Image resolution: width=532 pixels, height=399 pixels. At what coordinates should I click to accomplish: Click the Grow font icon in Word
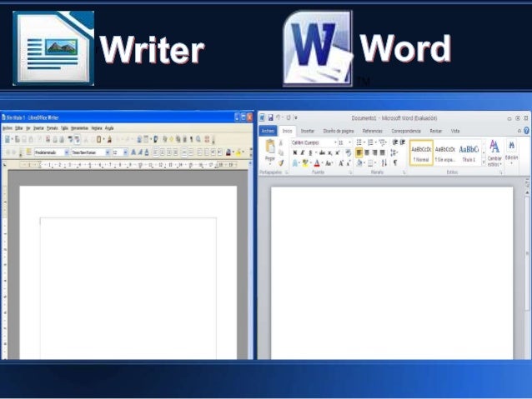point(341,163)
